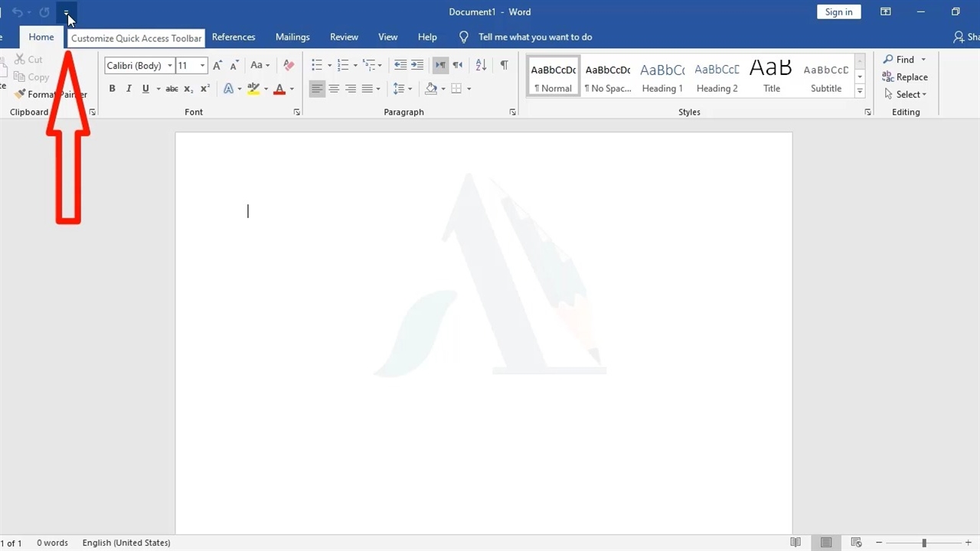
Task: Toggle Italic formatting
Action: [x=129, y=89]
